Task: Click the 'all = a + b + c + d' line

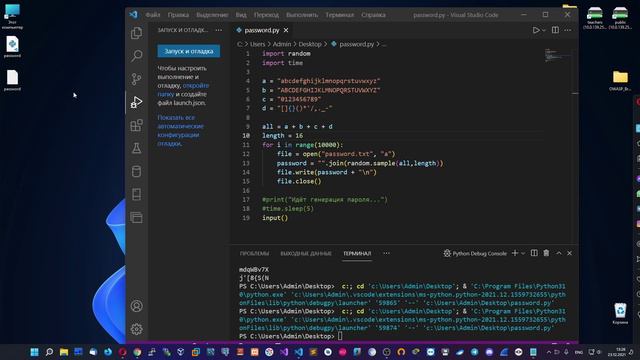Action: (297, 127)
